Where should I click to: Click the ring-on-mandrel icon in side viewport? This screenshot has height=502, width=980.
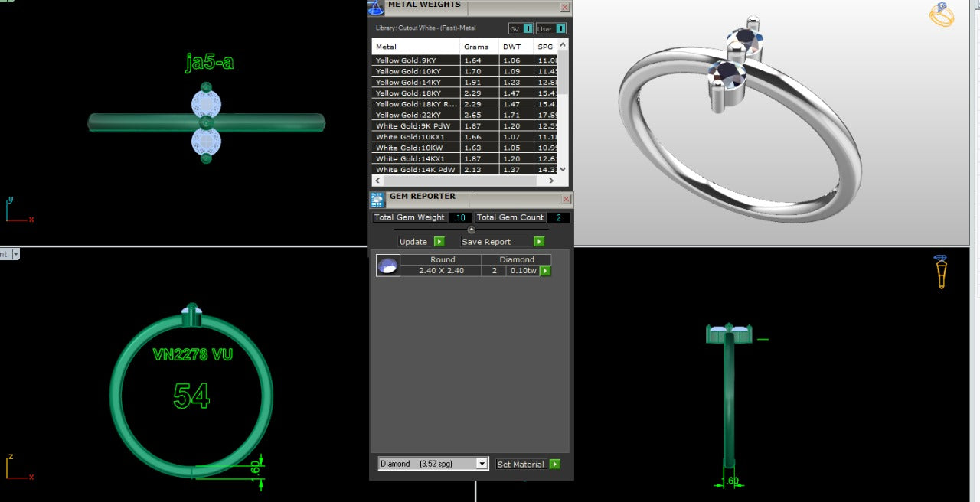pos(941,272)
